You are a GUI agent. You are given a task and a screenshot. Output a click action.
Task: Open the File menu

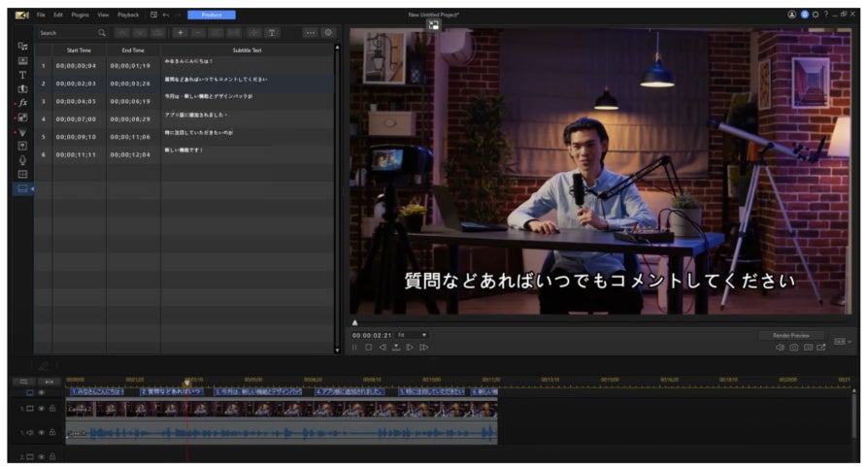click(x=41, y=16)
